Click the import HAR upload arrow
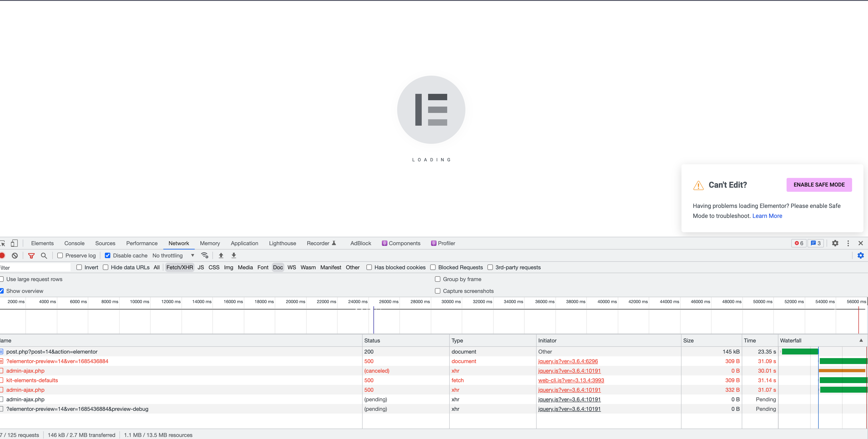Viewport: 868px width, 439px height. point(221,256)
